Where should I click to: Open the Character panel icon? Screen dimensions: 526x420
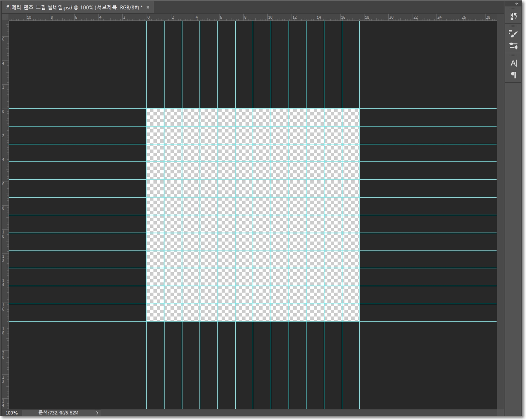(513, 63)
